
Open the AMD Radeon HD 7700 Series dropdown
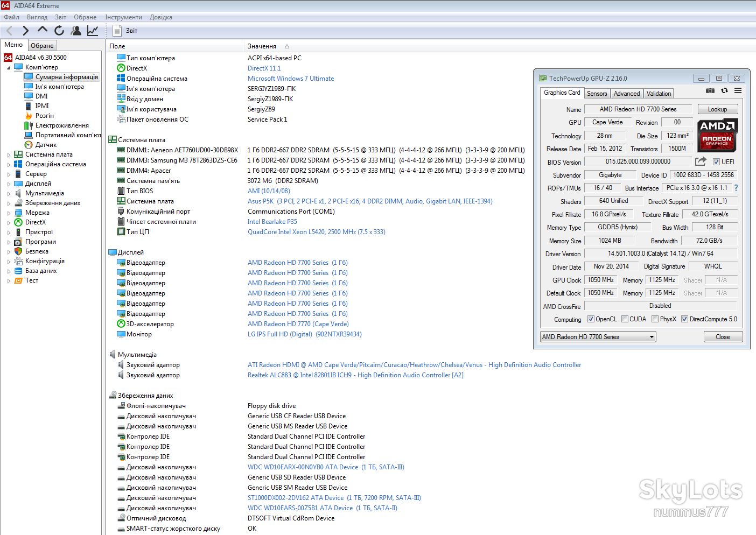coord(598,337)
